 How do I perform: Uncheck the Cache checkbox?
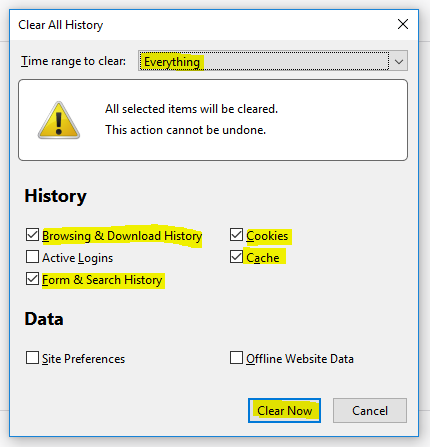(x=236, y=257)
